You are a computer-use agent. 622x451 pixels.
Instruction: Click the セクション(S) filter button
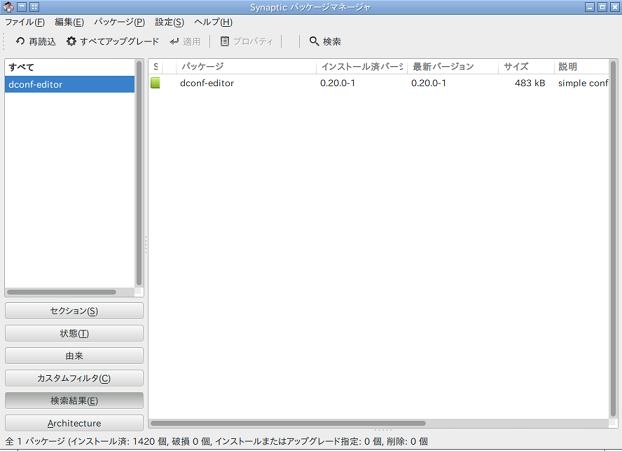click(74, 311)
